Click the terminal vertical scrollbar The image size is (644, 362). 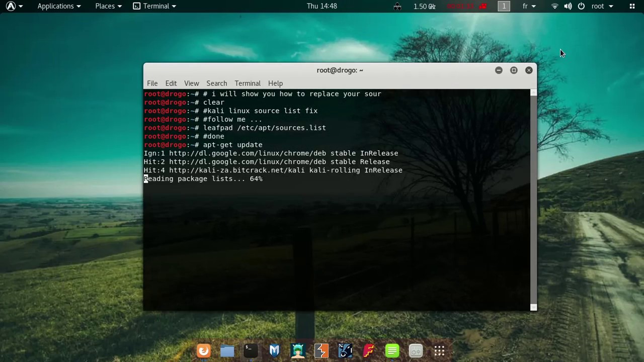(533, 200)
